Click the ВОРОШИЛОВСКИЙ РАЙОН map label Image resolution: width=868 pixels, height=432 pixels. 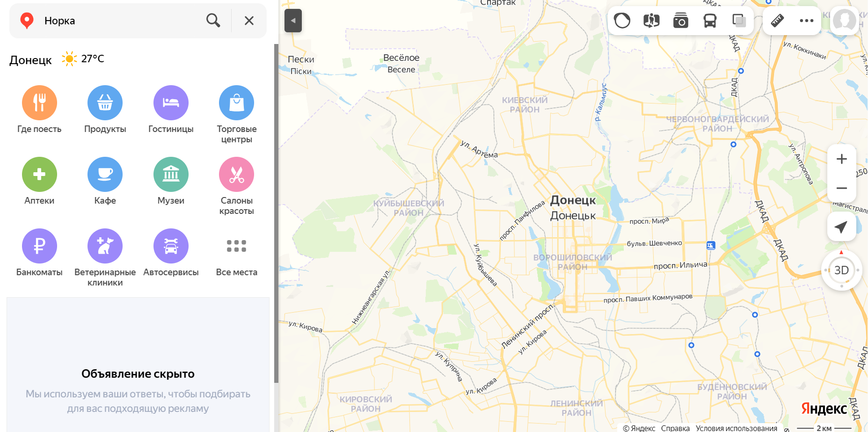click(x=572, y=262)
